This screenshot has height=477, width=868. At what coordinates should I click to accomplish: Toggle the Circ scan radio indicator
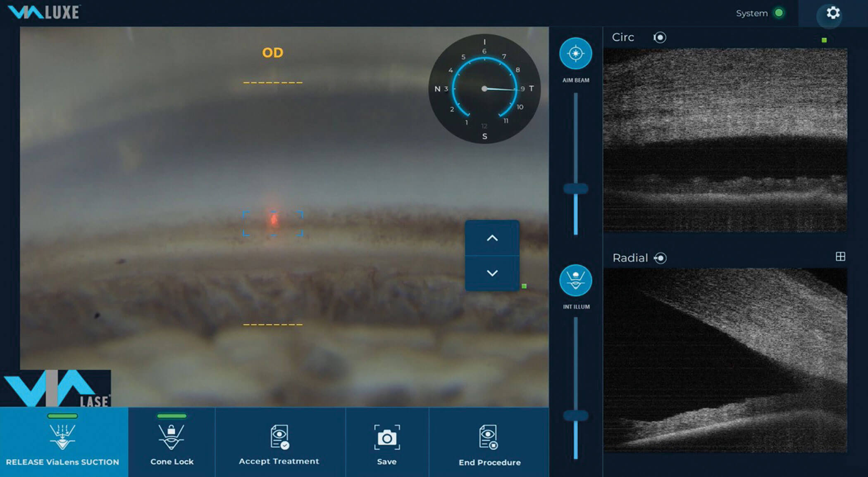click(x=660, y=38)
